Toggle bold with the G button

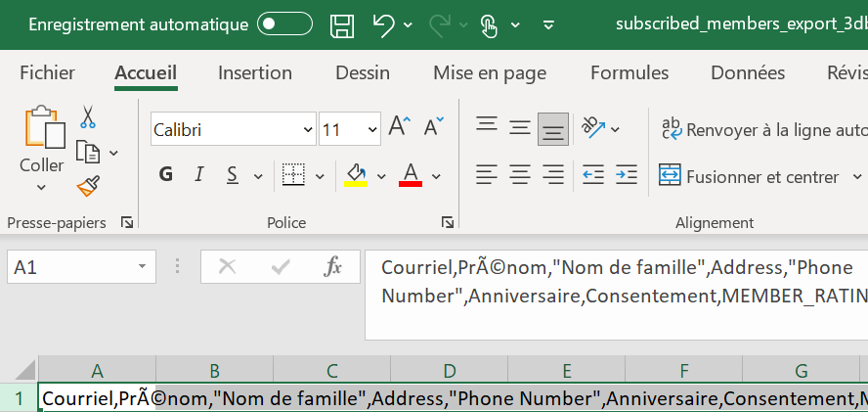point(165,175)
